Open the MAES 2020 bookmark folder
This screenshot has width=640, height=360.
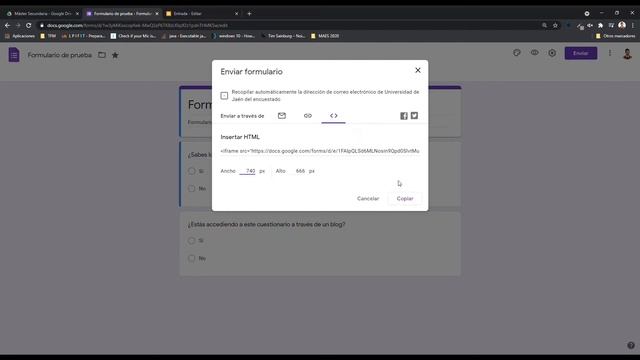pyautogui.click(x=325, y=36)
